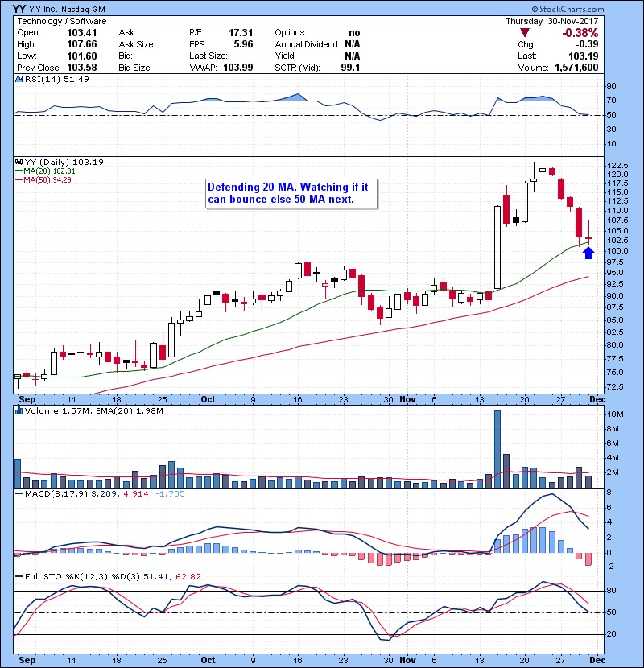Viewport: 644px width, 668px height.
Task: Click the 'Bid:' label
Action: click(x=126, y=56)
